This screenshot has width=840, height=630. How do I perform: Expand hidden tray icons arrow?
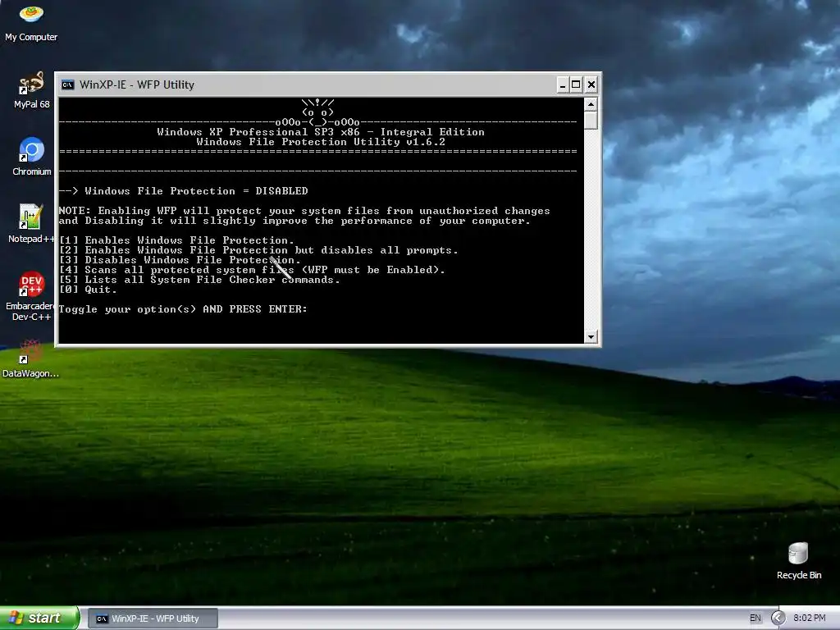point(778,618)
